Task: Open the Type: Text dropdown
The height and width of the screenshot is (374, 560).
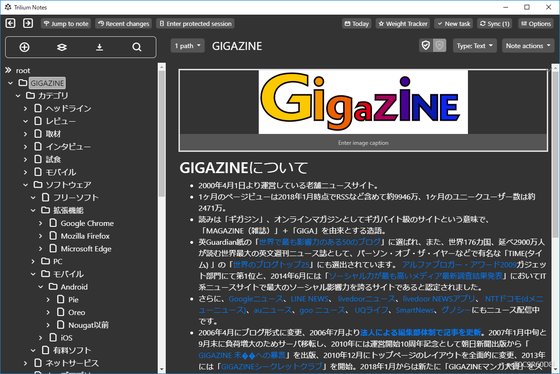Action: [x=475, y=46]
